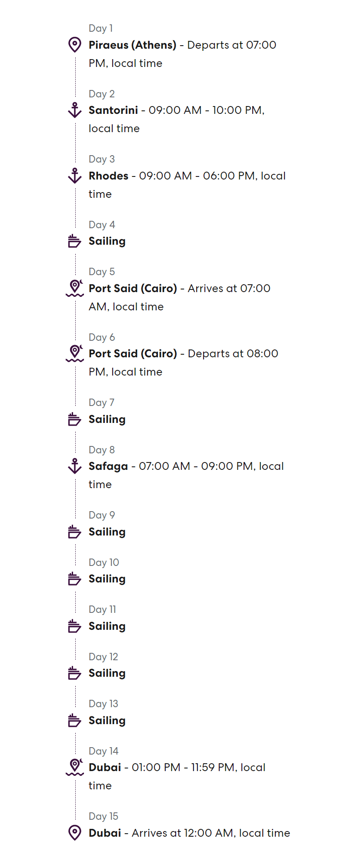The image size is (361, 868).
Task: Click the Day 4 sailing ship icon
Action: pos(75,241)
